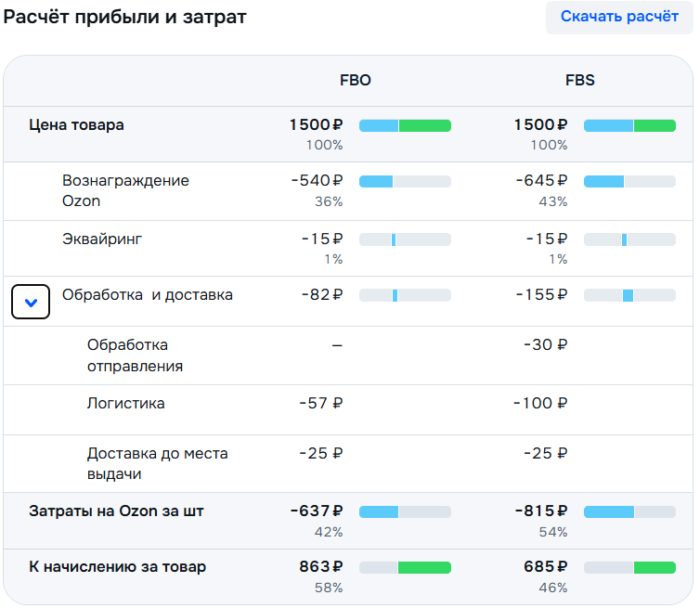The image size is (700, 608).
Task: Select the FBS column header
Action: 579,81
